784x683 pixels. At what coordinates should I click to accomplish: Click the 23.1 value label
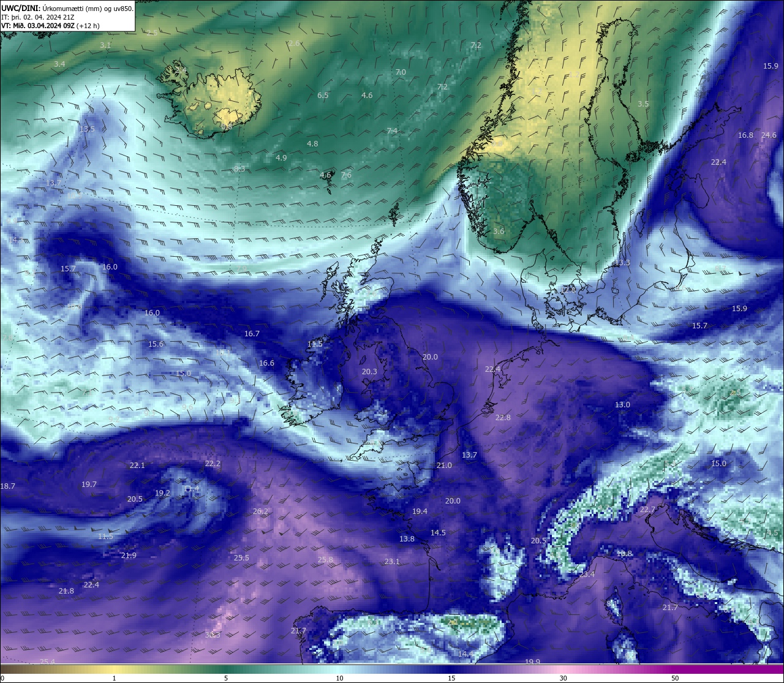click(x=392, y=562)
